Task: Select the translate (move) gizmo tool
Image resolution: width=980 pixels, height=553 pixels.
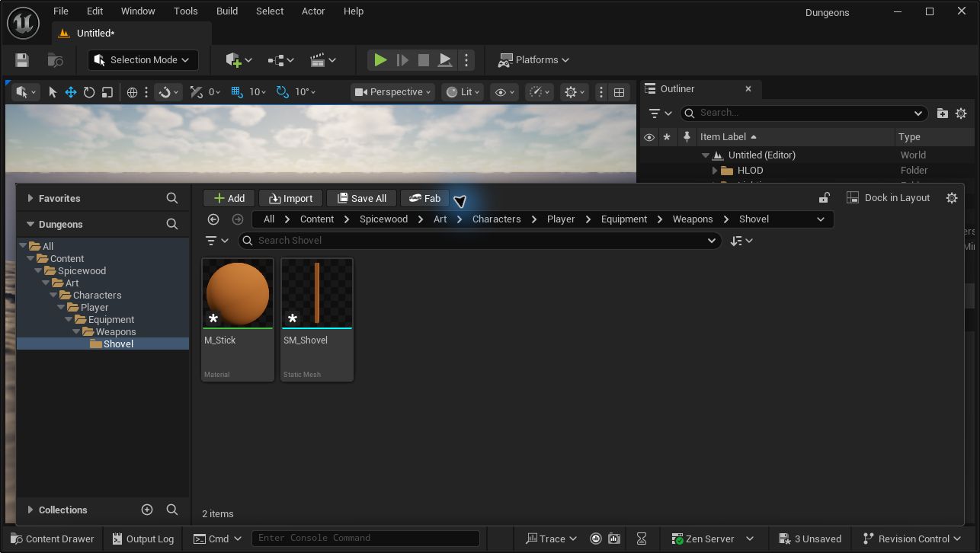Action: coord(70,92)
